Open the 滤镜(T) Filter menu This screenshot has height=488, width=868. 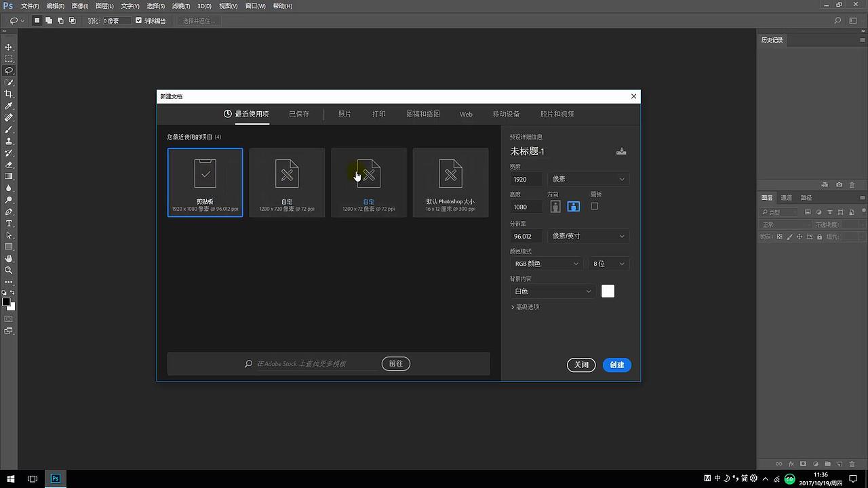(x=181, y=6)
